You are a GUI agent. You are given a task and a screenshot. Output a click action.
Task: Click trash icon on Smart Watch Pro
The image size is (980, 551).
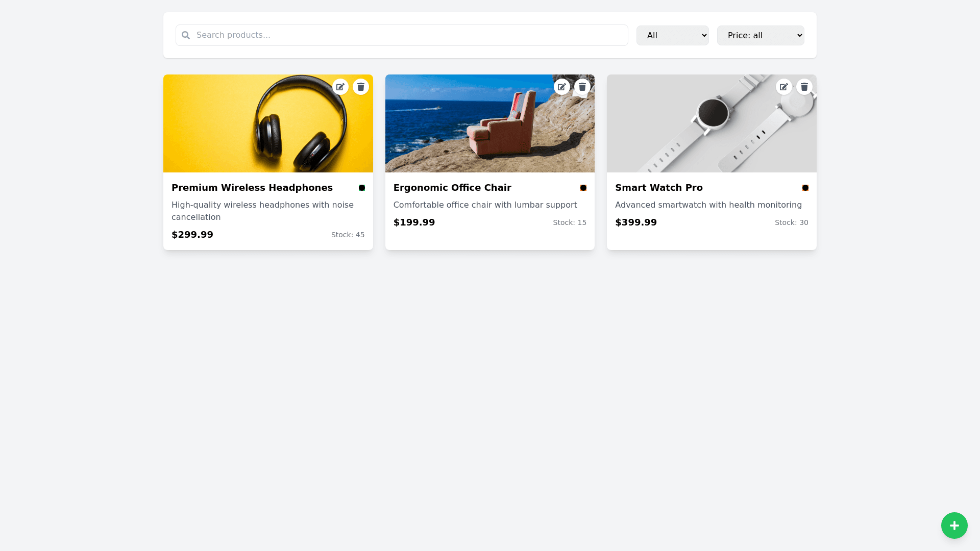804,87
